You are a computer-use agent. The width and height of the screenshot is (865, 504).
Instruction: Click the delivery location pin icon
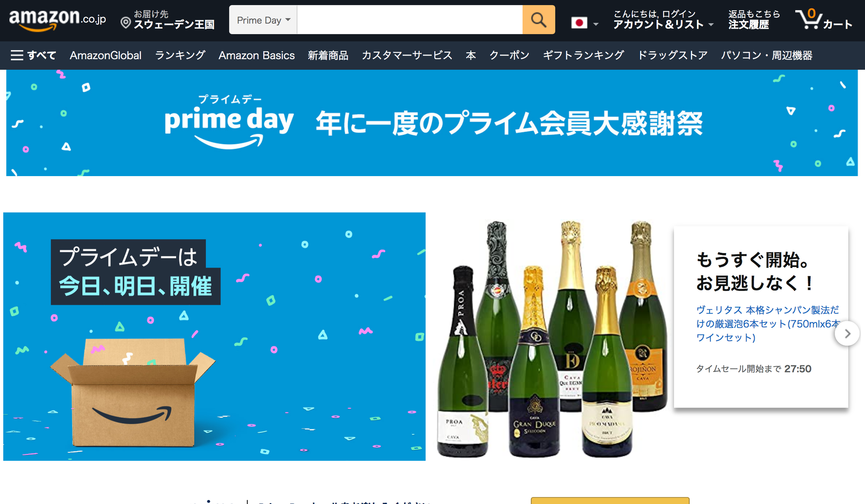(126, 23)
